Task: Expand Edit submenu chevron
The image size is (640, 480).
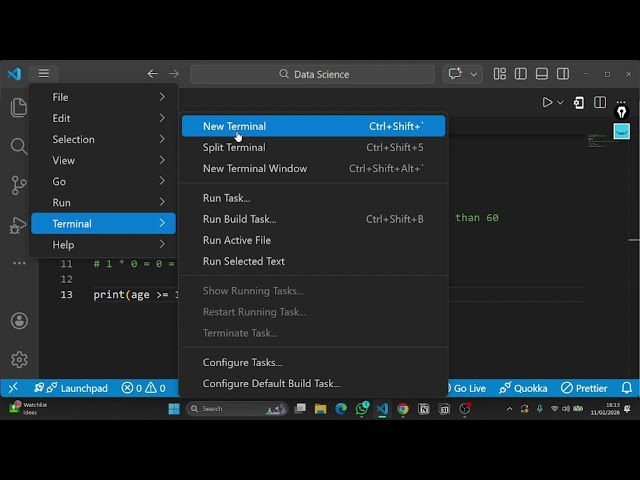Action: point(162,118)
